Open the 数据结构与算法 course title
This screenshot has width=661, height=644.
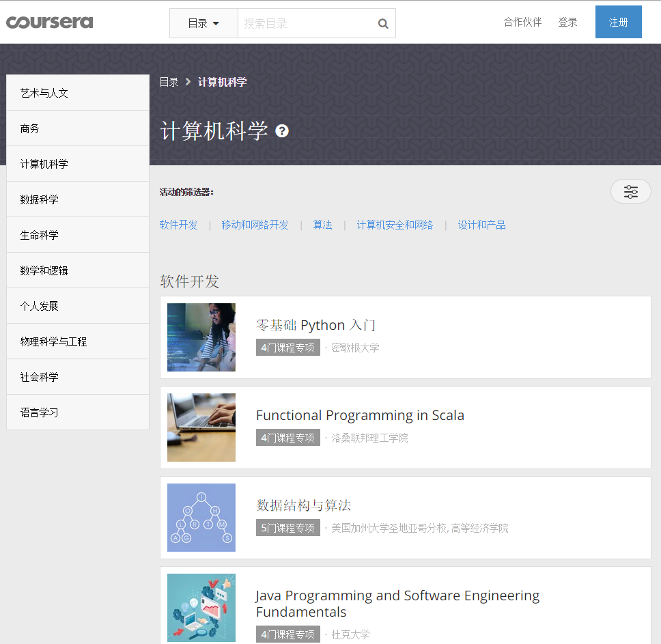click(x=303, y=505)
